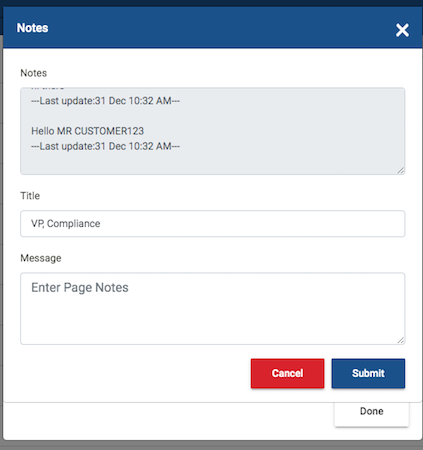Focus the Title field showing VP, Compliance
The height and width of the screenshot is (450, 423).
(x=213, y=223)
